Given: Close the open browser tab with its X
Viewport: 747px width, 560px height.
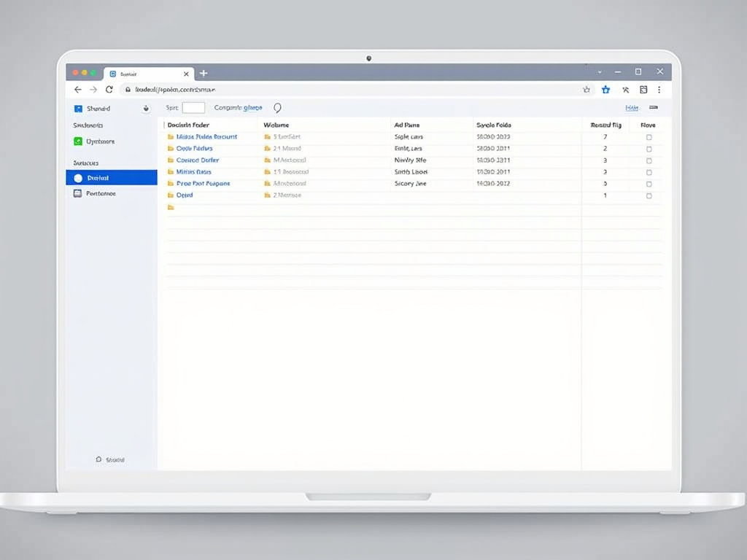Looking at the screenshot, I should tap(186, 74).
